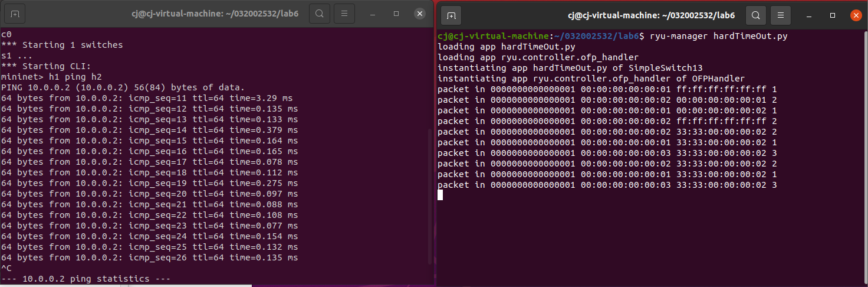The height and width of the screenshot is (287, 868).
Task: Click right terminal title bar text
Action: tap(652, 15)
